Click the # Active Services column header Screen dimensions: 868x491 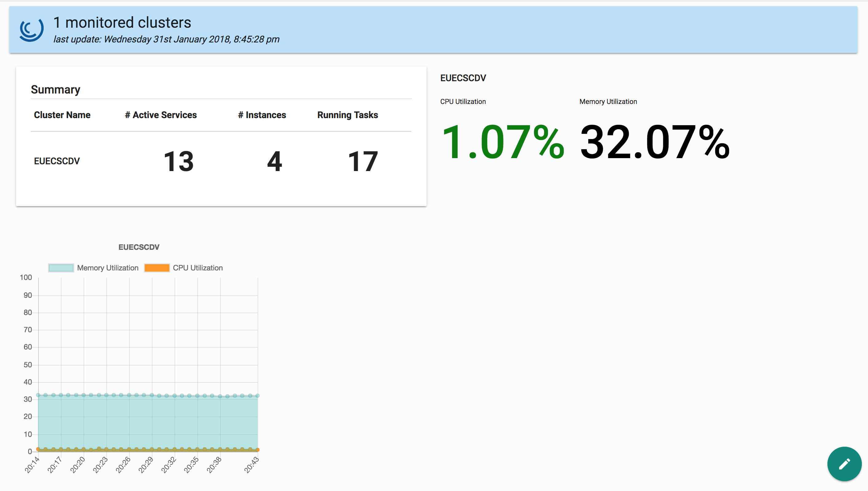point(161,115)
